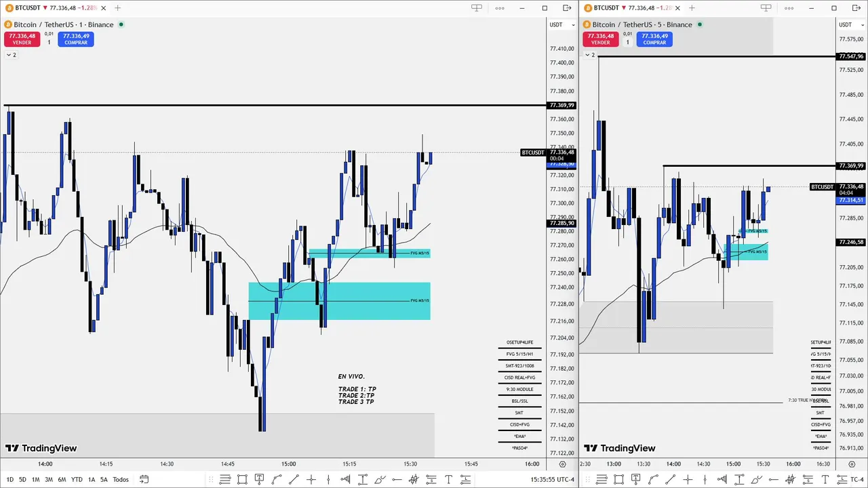Screen dimensions: 868x488
Task: Select horizontal line price label 77.369,99 in 1-minute chart
Action: pyautogui.click(x=562, y=105)
